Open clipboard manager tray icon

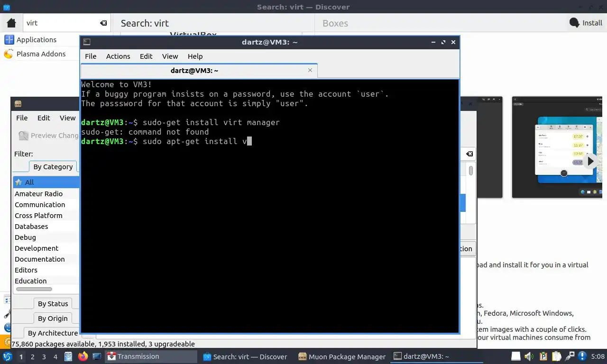pyautogui.click(x=557, y=356)
